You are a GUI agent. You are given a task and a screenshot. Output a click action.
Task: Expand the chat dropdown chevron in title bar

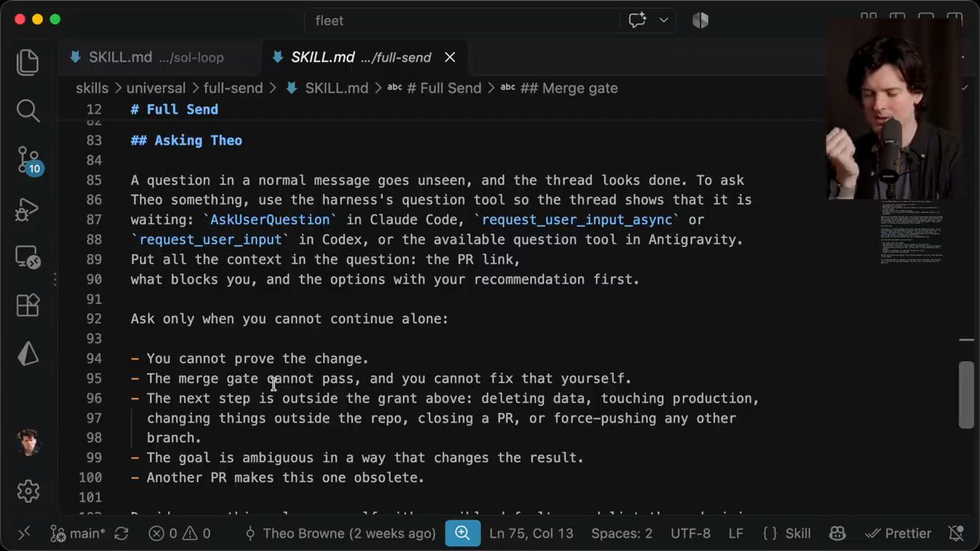[x=663, y=21]
